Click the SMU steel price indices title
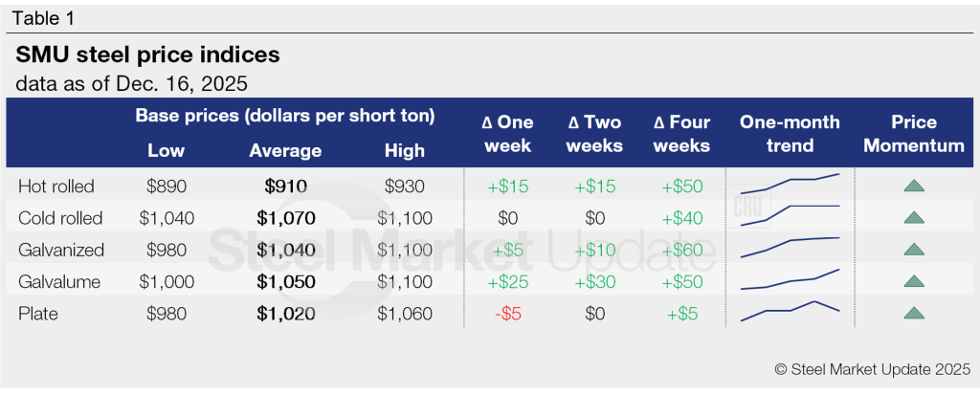 click(x=147, y=55)
